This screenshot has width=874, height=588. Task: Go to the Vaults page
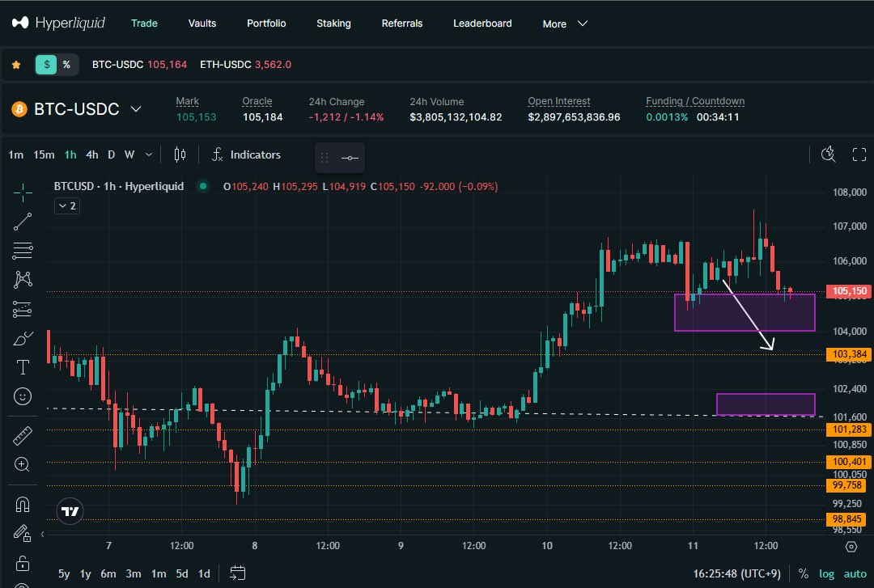coord(202,23)
